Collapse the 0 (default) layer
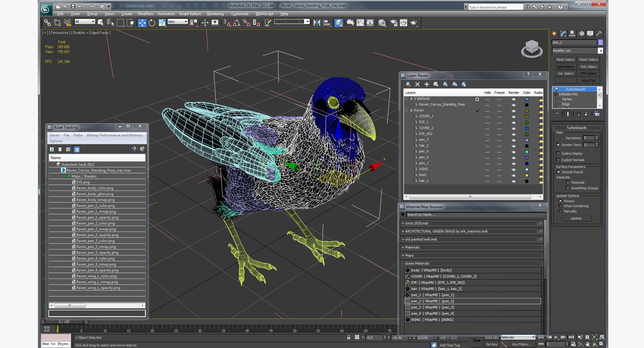 pyautogui.click(x=406, y=99)
